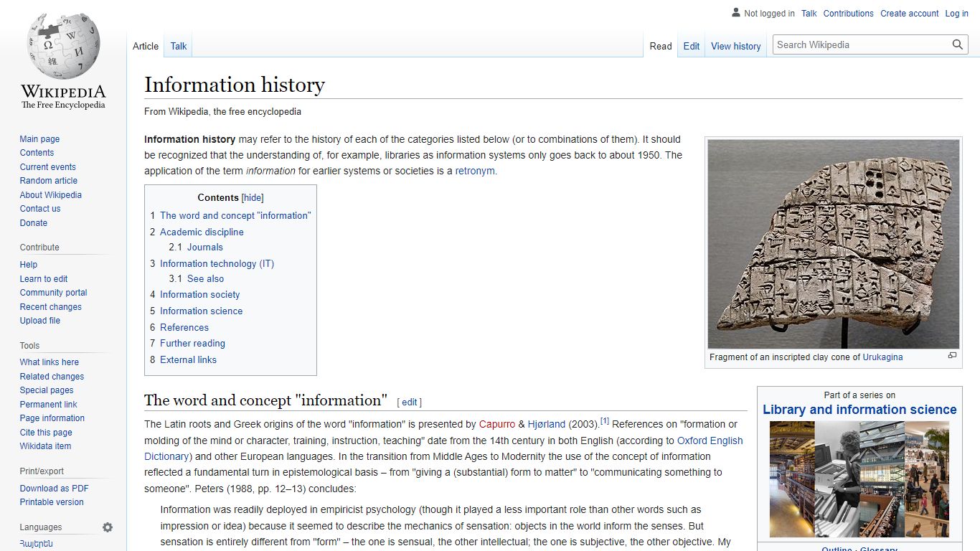
Task: Click Contact us in the sidebar
Action: tap(40, 209)
